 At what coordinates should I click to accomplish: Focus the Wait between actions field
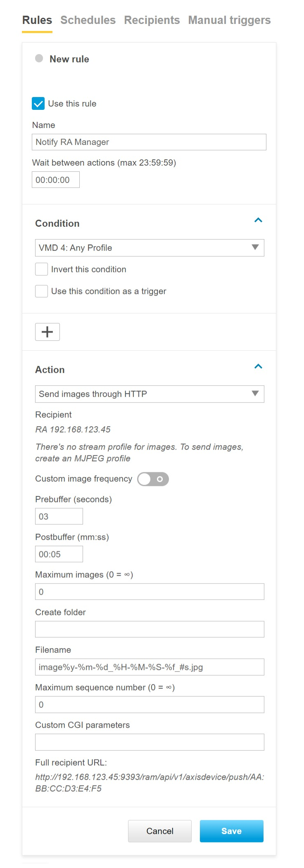pyautogui.click(x=56, y=180)
